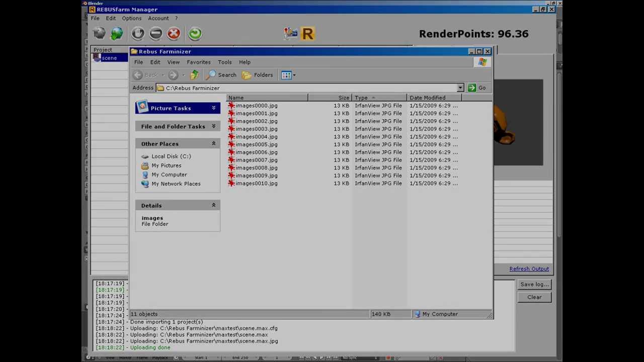Sort files by the Type column header

point(379,98)
